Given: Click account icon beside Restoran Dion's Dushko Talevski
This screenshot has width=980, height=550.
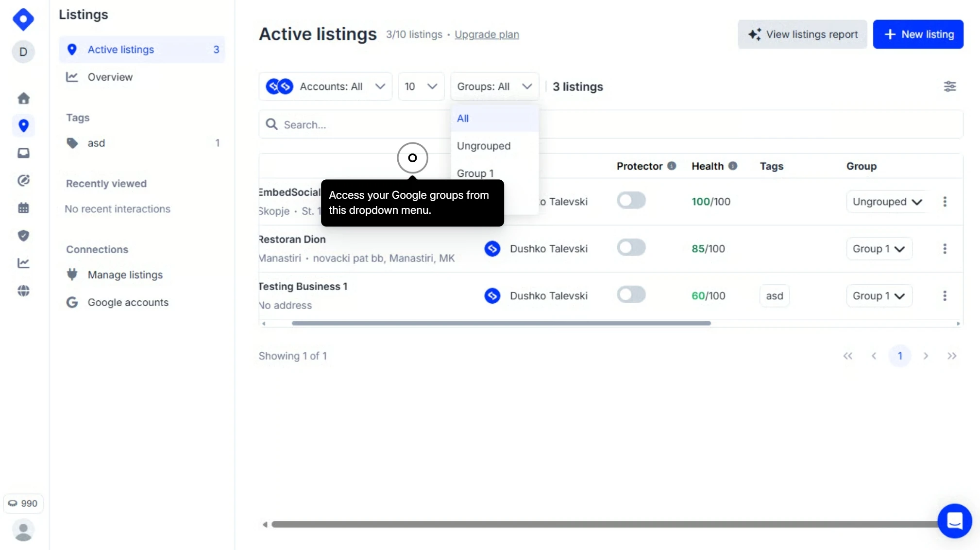Looking at the screenshot, I should [492, 249].
